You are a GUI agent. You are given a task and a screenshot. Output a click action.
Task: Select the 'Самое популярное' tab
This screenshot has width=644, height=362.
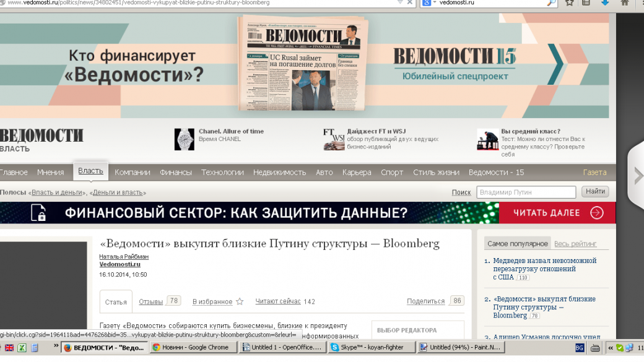[518, 243]
